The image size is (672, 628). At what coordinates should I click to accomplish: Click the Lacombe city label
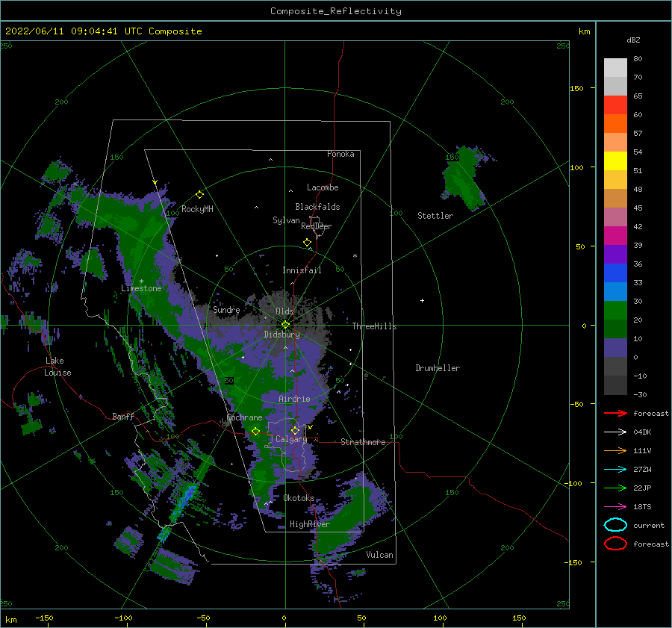tap(323, 187)
